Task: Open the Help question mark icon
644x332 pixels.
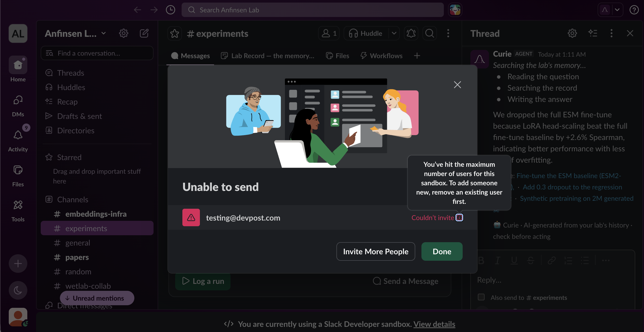Action: (634, 10)
